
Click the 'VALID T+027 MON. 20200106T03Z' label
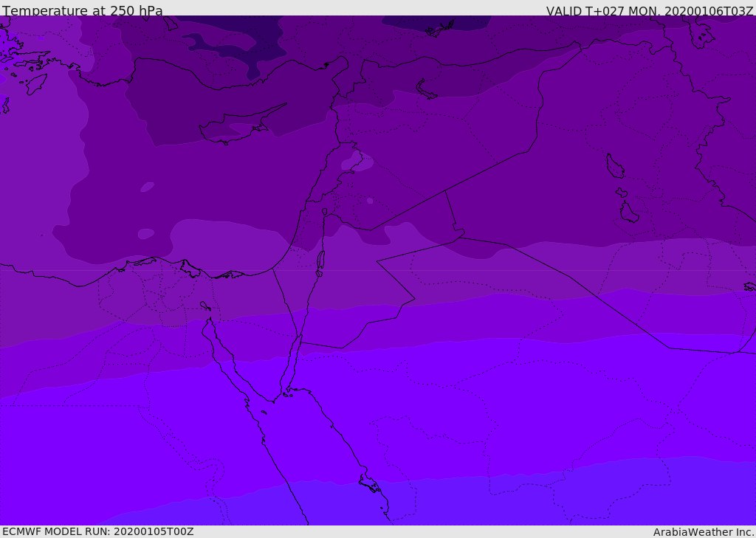tap(650, 10)
